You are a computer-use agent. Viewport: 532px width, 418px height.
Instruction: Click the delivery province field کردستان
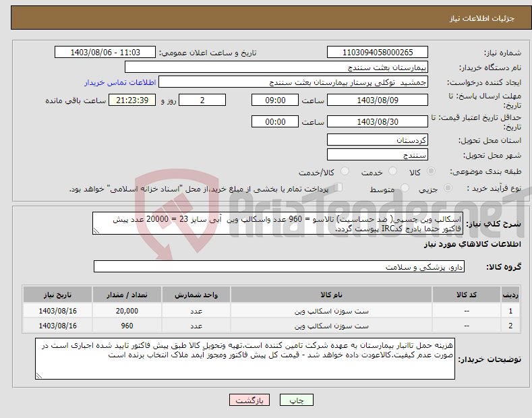coord(378,140)
